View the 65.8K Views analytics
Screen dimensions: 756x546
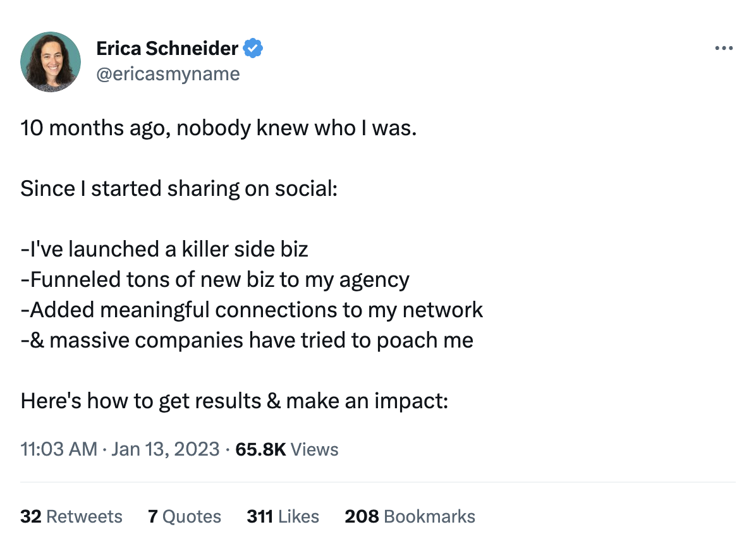tap(286, 449)
